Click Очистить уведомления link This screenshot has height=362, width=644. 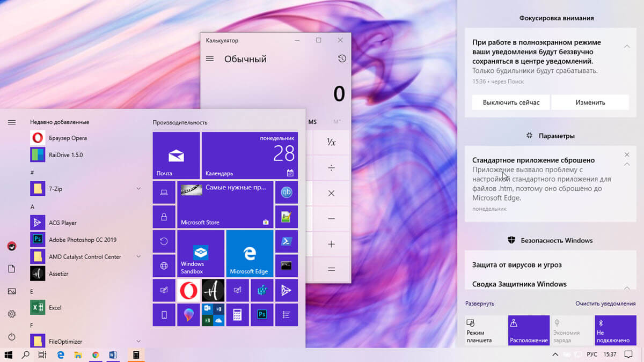[x=605, y=304]
